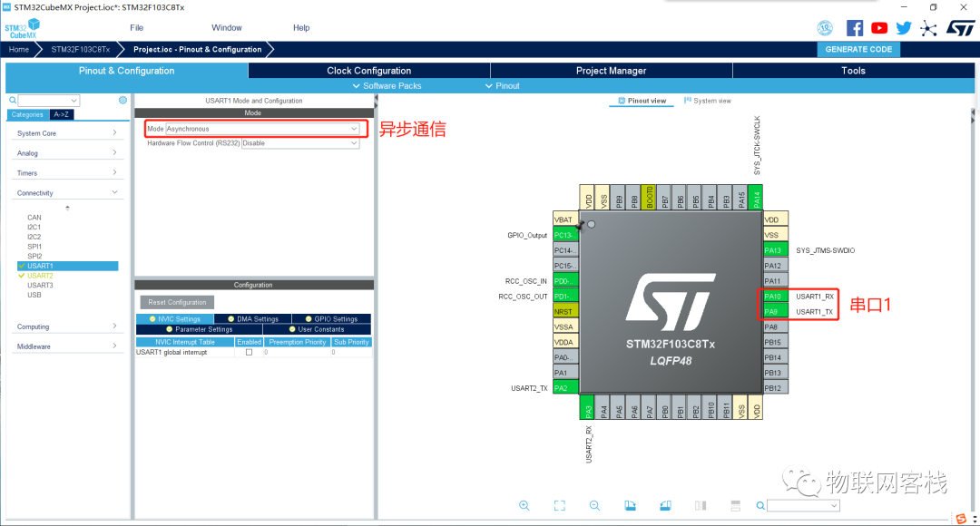Image resolution: width=980 pixels, height=526 pixels.
Task: Open the ST YouTube channel icon
Action: (879, 27)
